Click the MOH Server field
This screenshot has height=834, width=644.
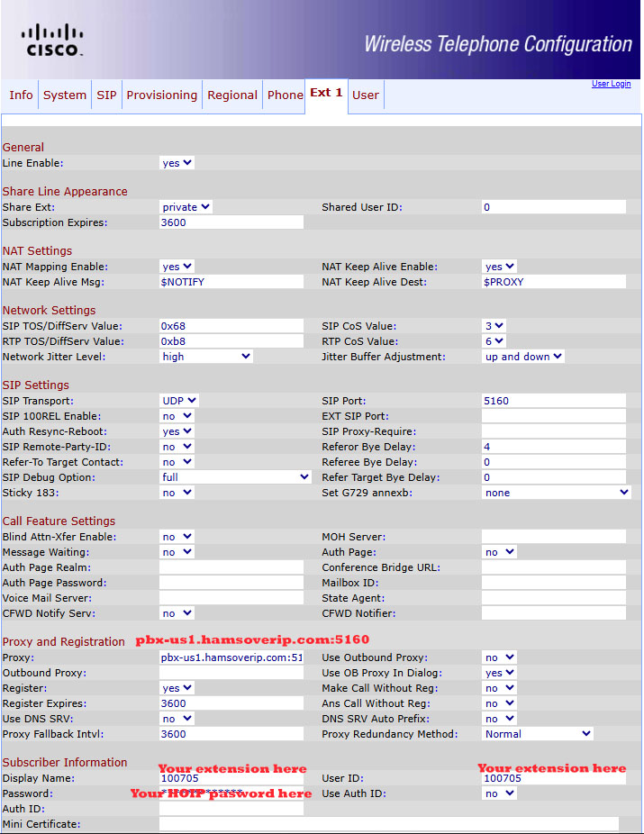coord(554,537)
